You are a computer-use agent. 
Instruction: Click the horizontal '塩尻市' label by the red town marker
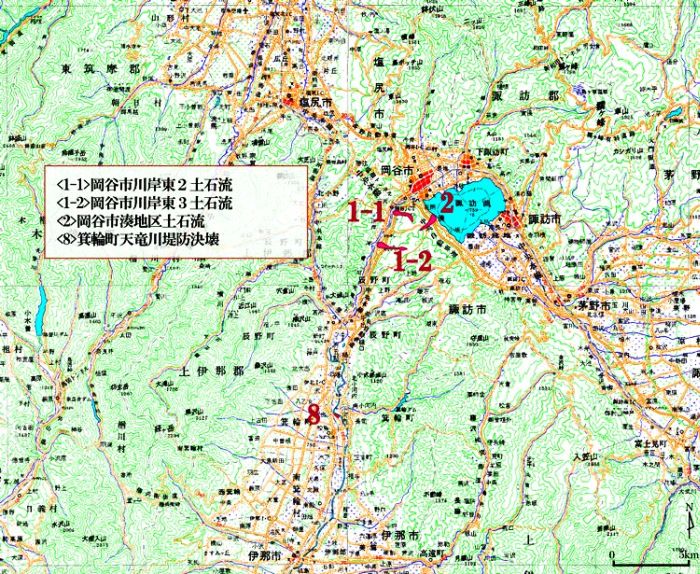pos(316,103)
